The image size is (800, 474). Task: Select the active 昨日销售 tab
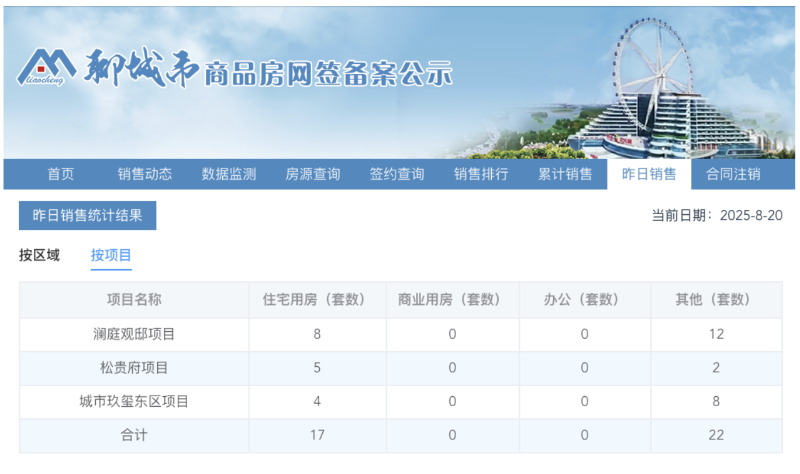click(649, 174)
